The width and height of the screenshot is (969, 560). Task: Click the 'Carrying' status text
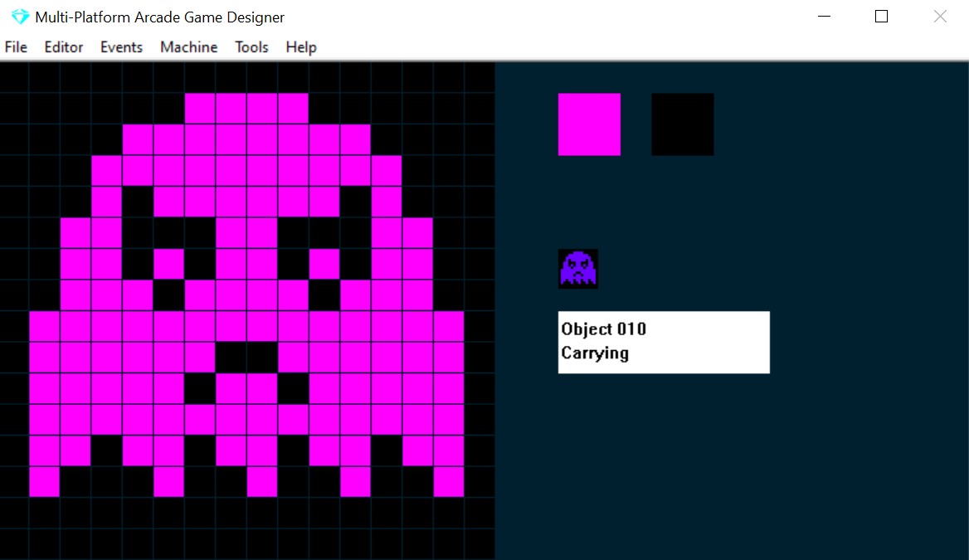[595, 353]
